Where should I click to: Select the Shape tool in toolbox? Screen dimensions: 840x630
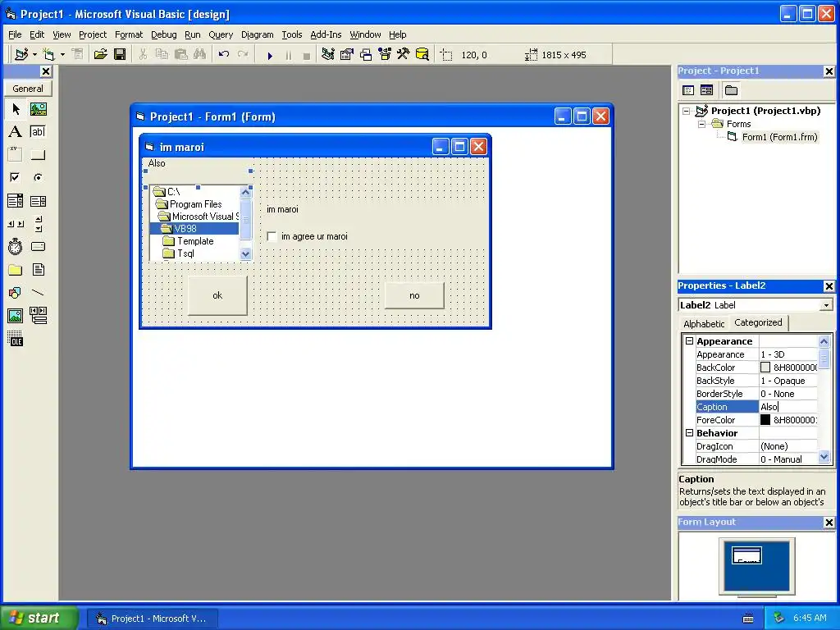[16, 293]
